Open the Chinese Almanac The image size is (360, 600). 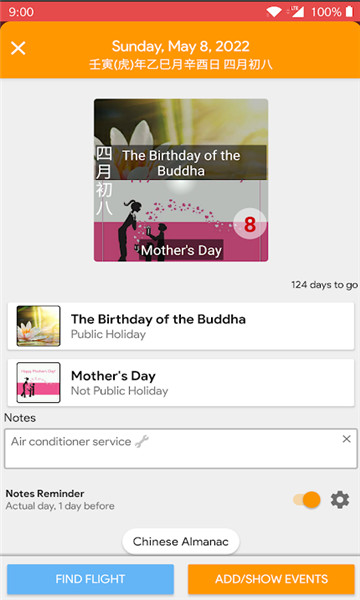(x=181, y=541)
